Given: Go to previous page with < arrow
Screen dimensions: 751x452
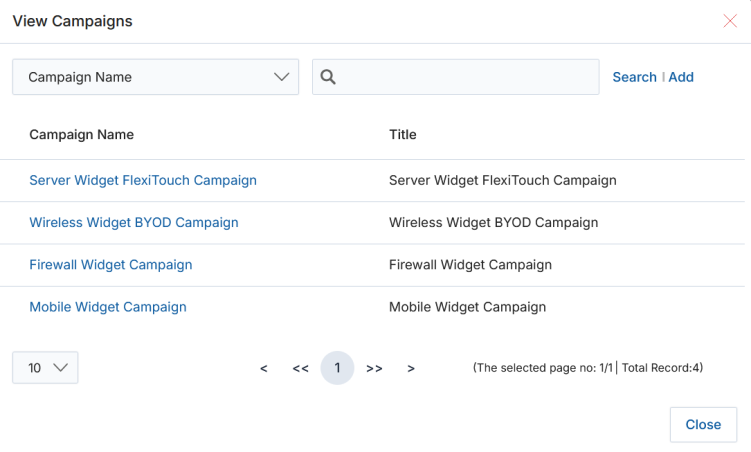Looking at the screenshot, I should tap(263, 368).
